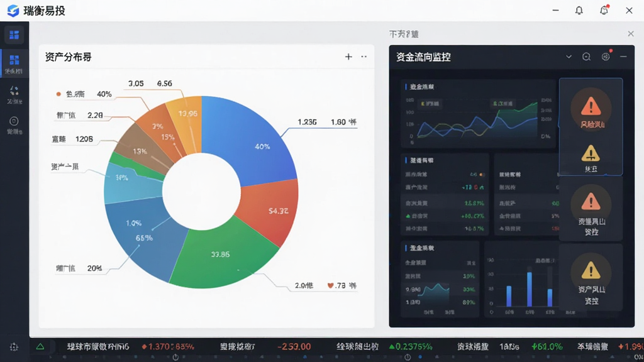Click the 1.236 label near blue slice
The height and width of the screenshot is (362, 644).
coord(307,123)
